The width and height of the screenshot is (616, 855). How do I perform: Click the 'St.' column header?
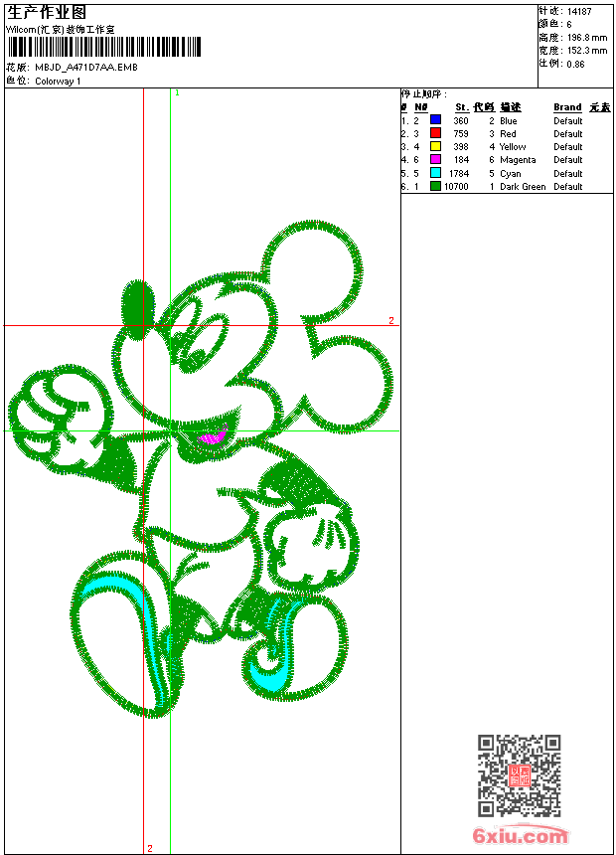pos(462,107)
